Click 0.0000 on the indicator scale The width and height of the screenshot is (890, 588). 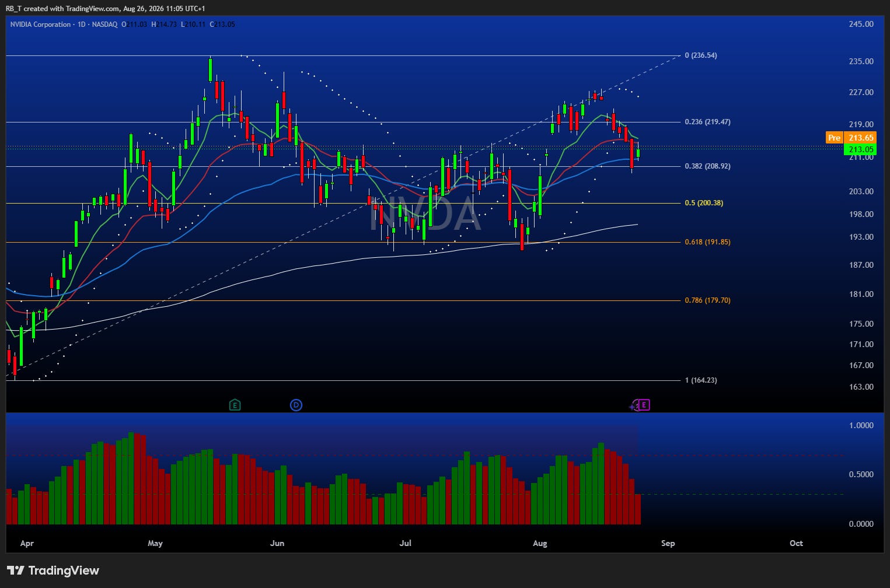[x=861, y=524]
